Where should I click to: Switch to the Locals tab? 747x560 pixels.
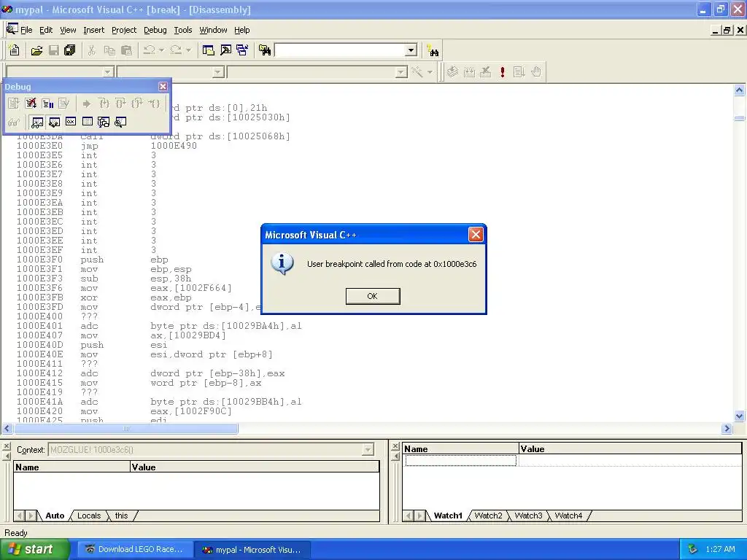(88, 516)
